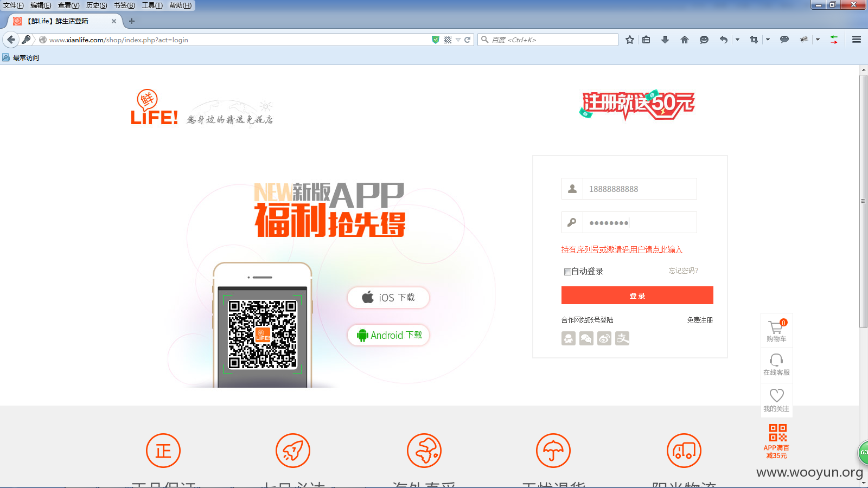Open the 书签(B) menu
868x488 pixels.
click(124, 5)
